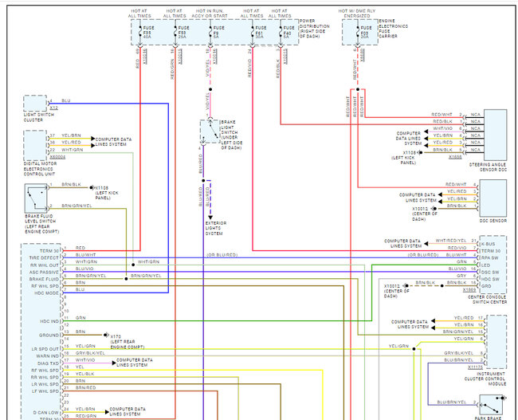Click the Digital Motor Electronics Control Unit box
Viewport: 518px width, 420px height.
(x=35, y=145)
